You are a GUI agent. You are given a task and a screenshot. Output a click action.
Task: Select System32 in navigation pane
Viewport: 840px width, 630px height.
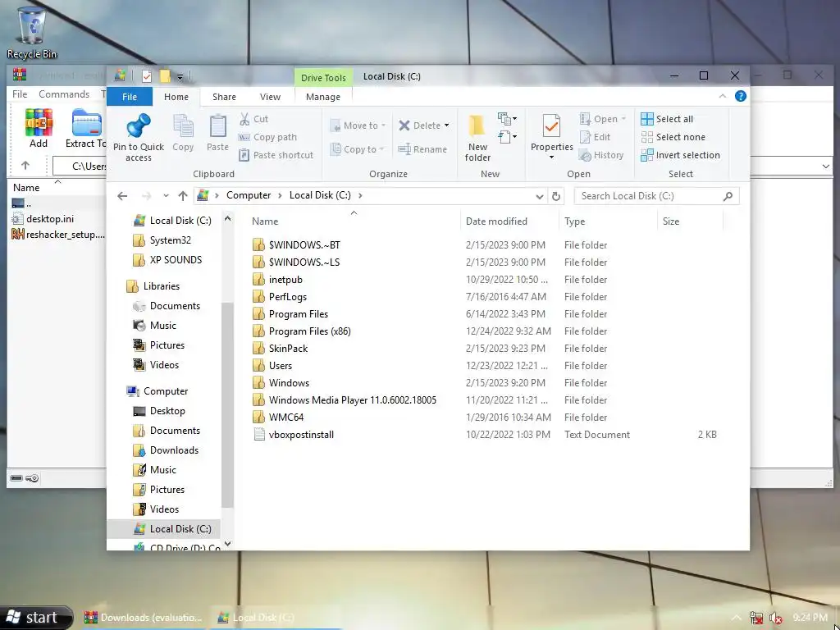point(171,240)
